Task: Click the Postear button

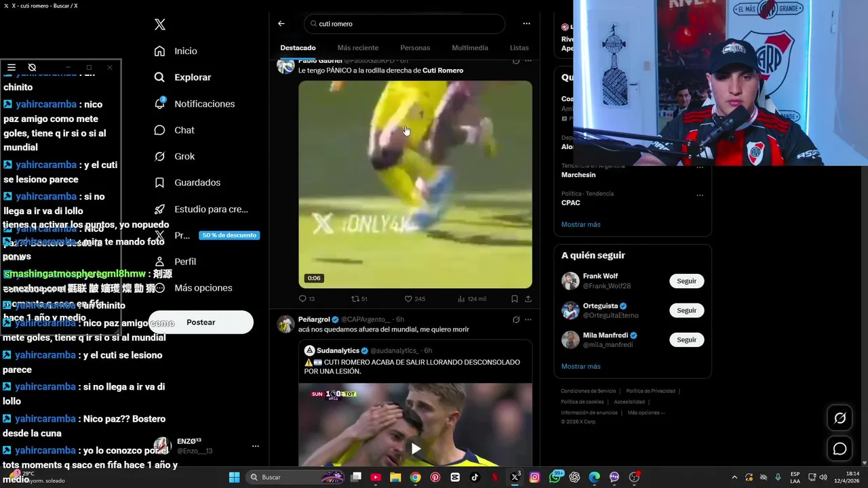Action: click(201, 322)
